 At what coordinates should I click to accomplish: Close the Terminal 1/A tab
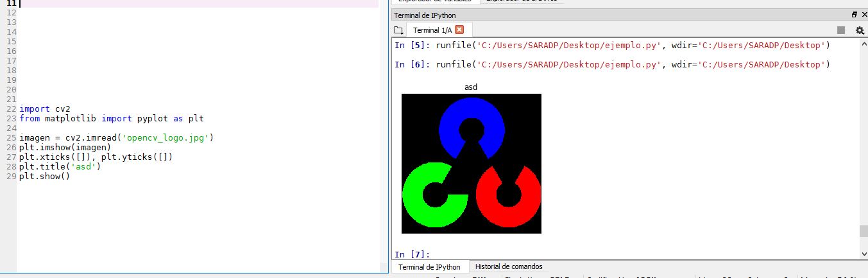click(x=459, y=30)
